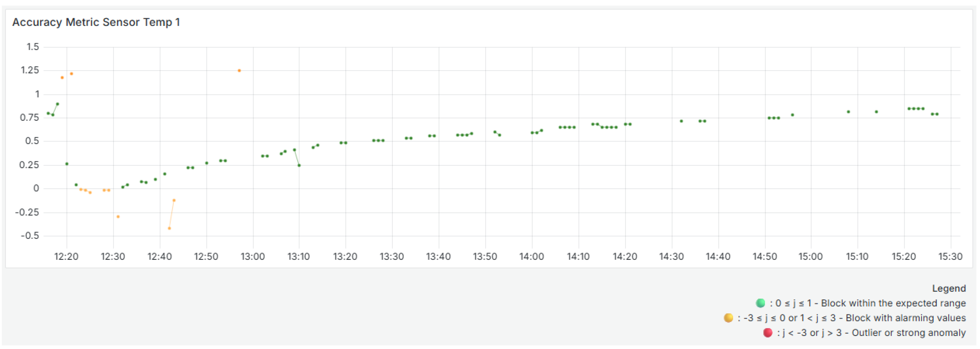Click the green data point at 13:10
This screenshot has width=980, height=349.
click(299, 165)
